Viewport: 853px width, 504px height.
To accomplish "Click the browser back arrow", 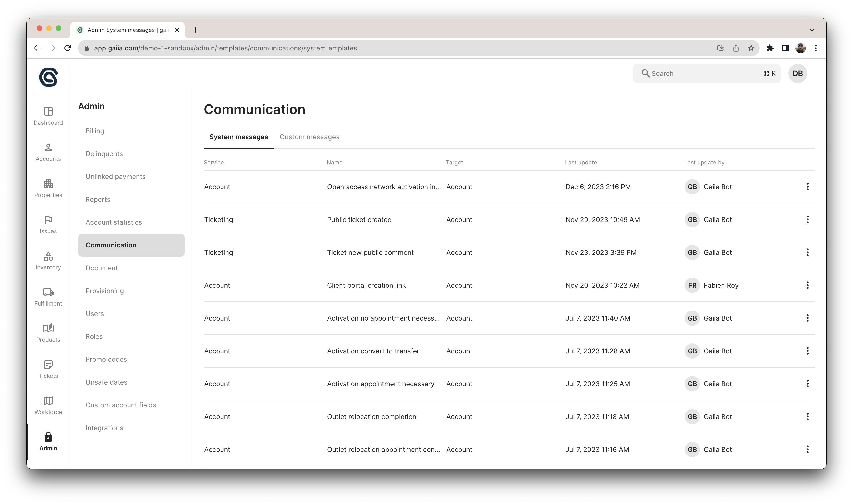I will coord(37,48).
